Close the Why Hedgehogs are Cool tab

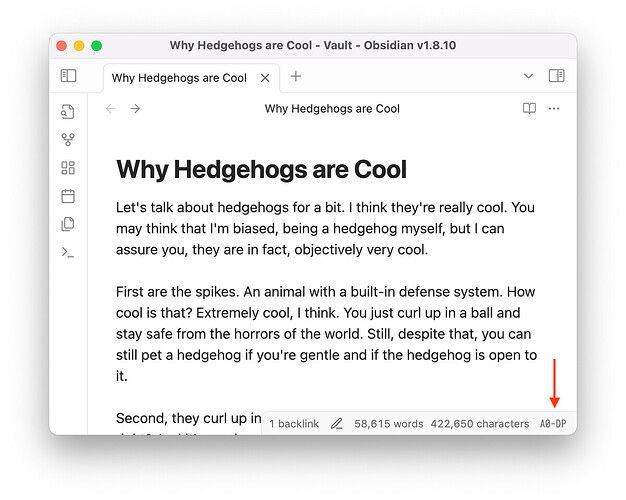click(265, 78)
